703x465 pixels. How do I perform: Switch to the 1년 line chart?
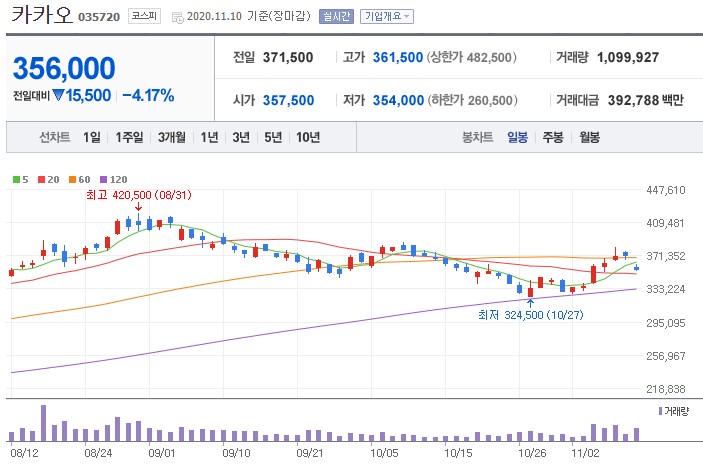(x=209, y=137)
